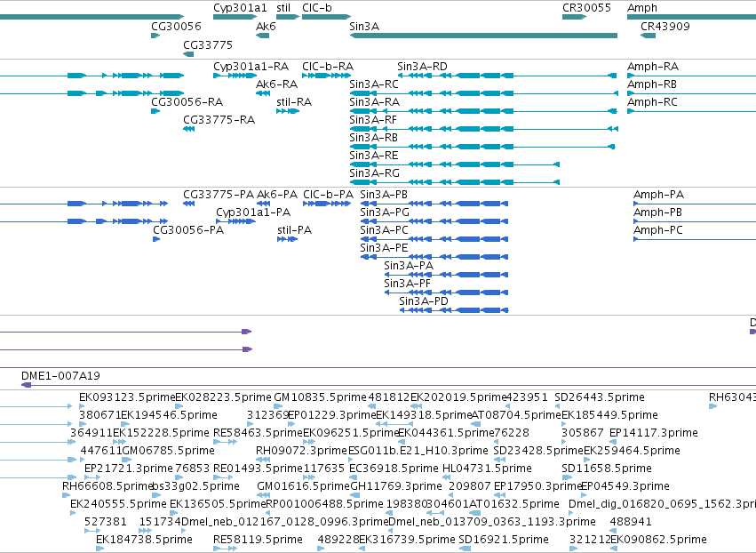This screenshot has height=553, width=756.
Task: Select transcript CG33775-RA
Action: [x=219, y=120]
